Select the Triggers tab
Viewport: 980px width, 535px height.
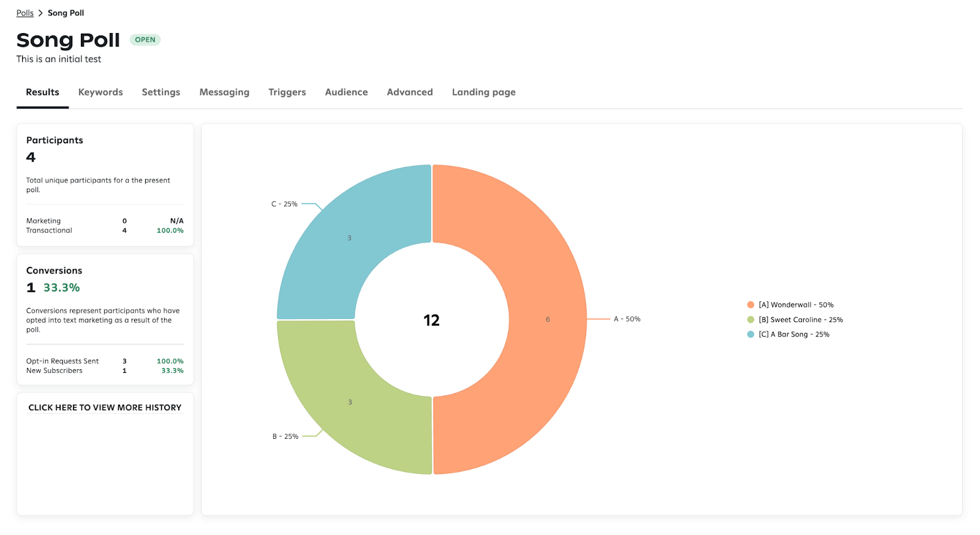[x=287, y=92]
